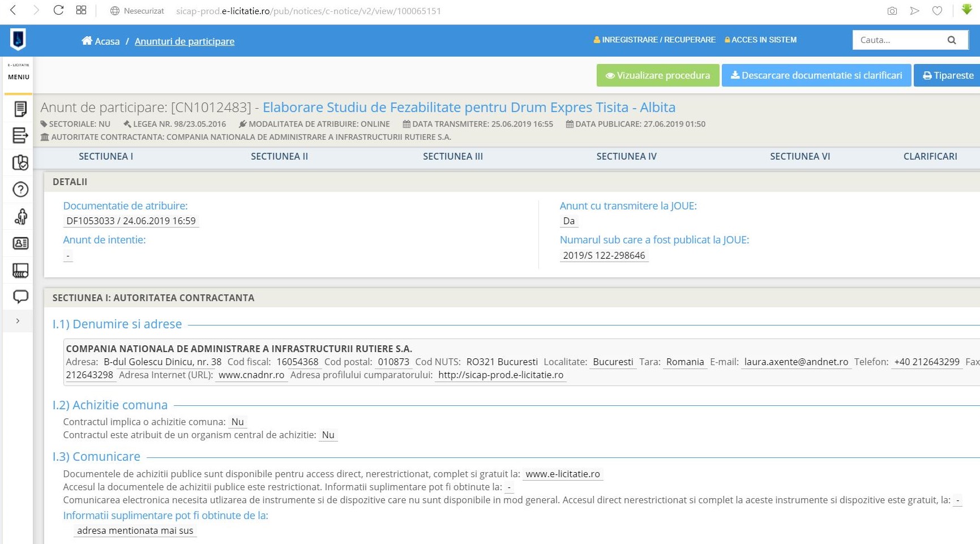This screenshot has width=980, height=544.
Task: Click the search magnifier icon
Action: pos(952,40)
